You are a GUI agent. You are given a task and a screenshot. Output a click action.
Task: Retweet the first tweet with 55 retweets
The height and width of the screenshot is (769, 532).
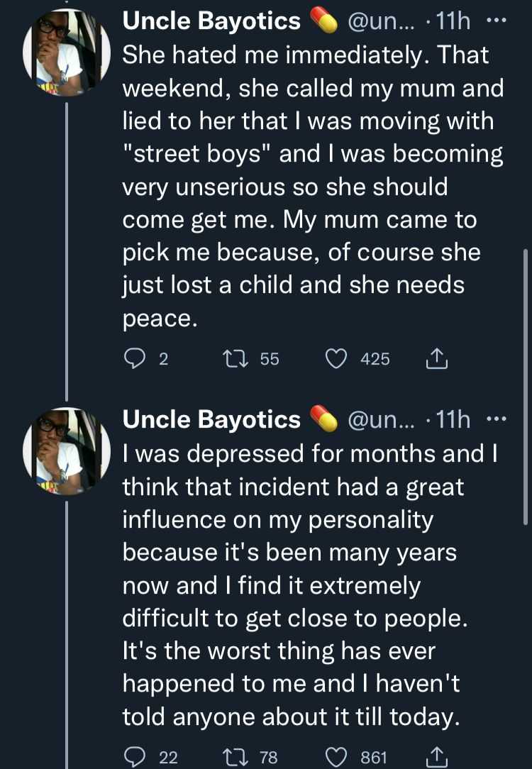point(234,360)
